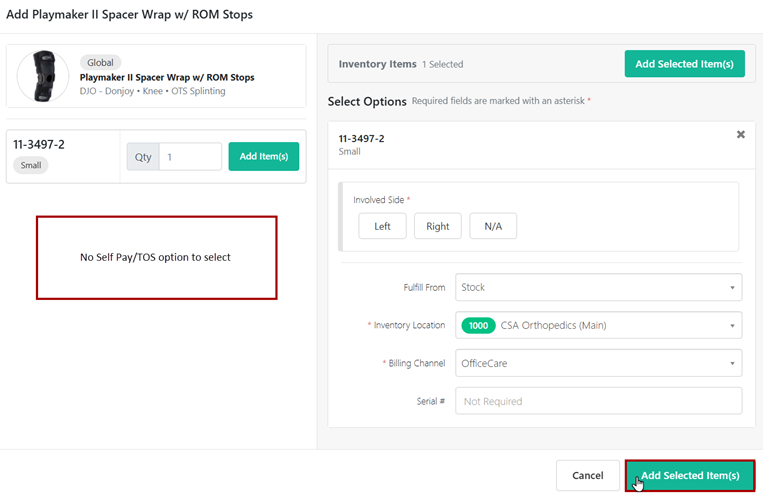Screen dimensions: 763x497
Task: Click the 1000 location code badge
Action: (478, 325)
